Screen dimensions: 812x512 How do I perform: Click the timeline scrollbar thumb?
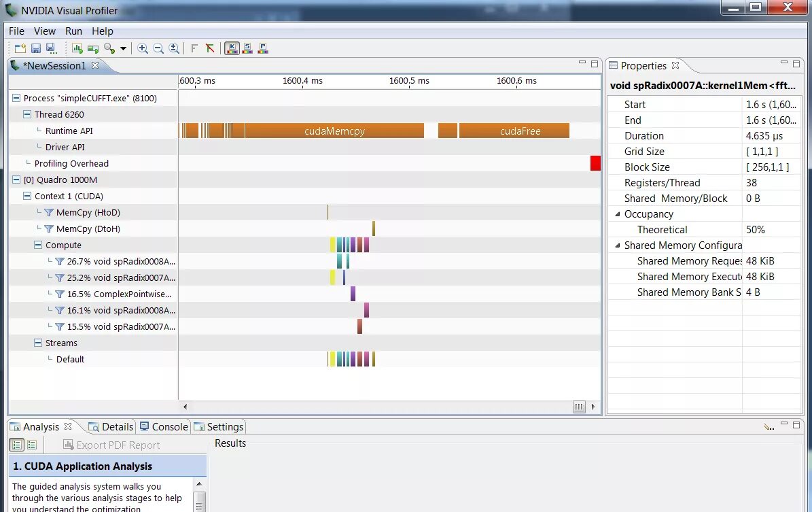coord(579,407)
